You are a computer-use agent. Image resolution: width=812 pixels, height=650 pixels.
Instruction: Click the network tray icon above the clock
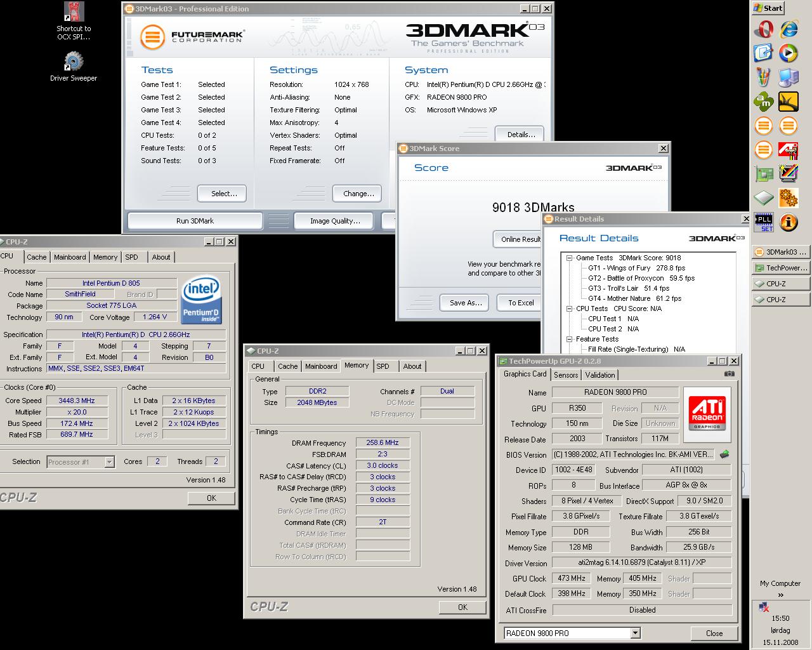coord(764,607)
